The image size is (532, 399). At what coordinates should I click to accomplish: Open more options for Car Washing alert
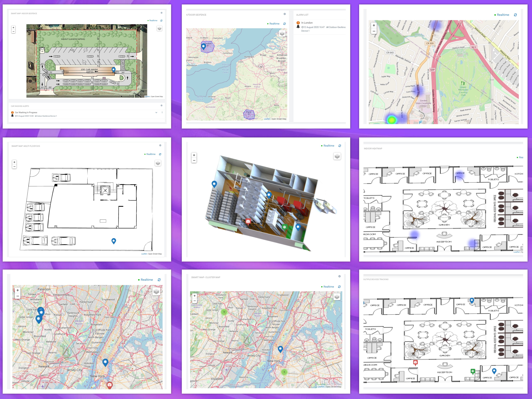pos(162,113)
